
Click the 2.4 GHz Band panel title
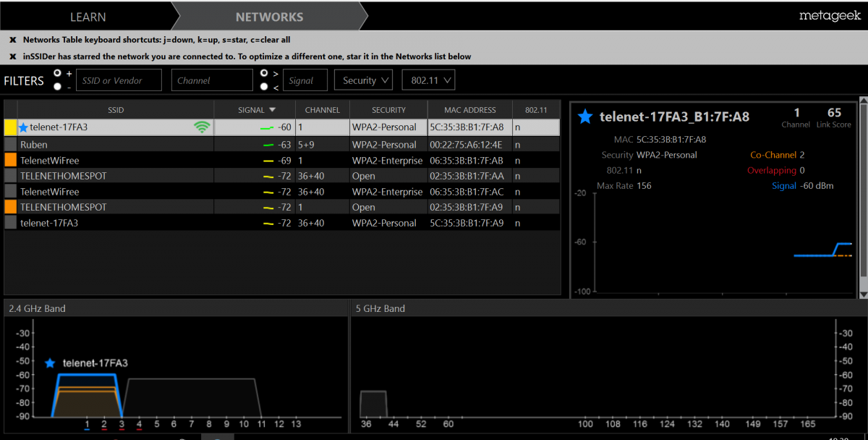37,308
